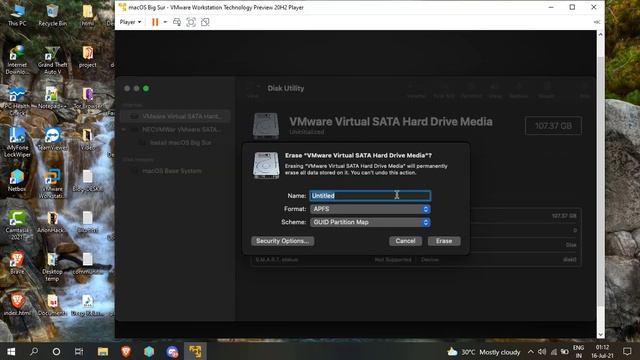Select VMware Workstation desktop shortcut
The height and width of the screenshot is (360, 640).
tap(52, 184)
